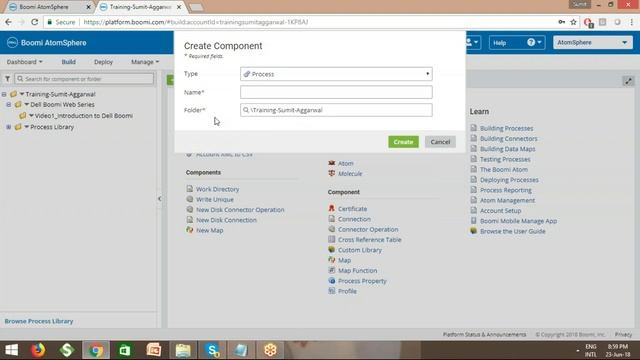The image size is (640, 360).
Task: Expand the Process Library tree node
Action: pyautogui.click(x=9, y=127)
